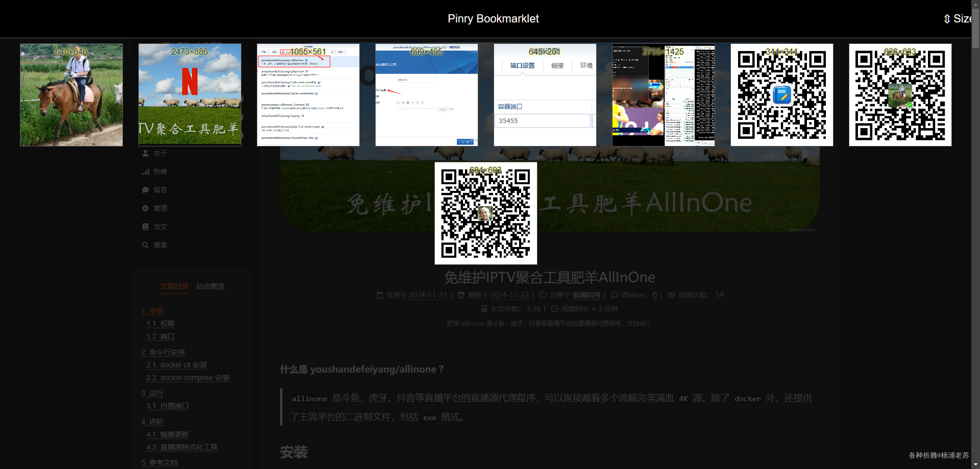The width and height of the screenshot is (980, 469).
Task: Select the 344×344 QR code image
Action: (782, 95)
